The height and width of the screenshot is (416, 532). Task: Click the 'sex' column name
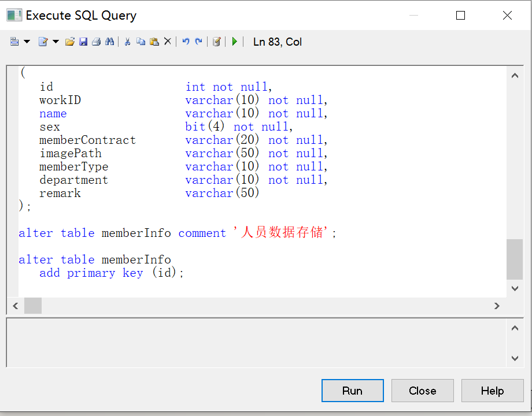point(50,127)
